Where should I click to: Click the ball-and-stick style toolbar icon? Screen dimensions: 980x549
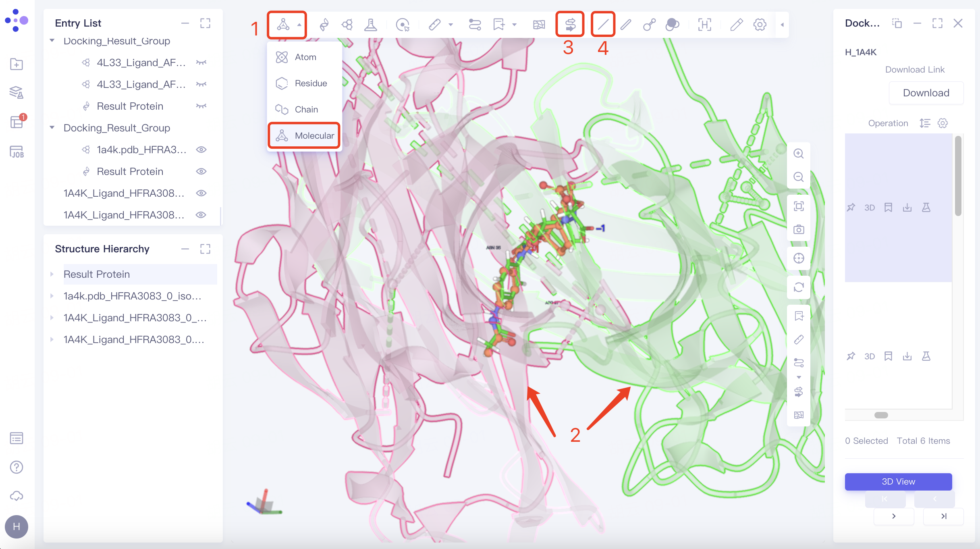tap(649, 25)
